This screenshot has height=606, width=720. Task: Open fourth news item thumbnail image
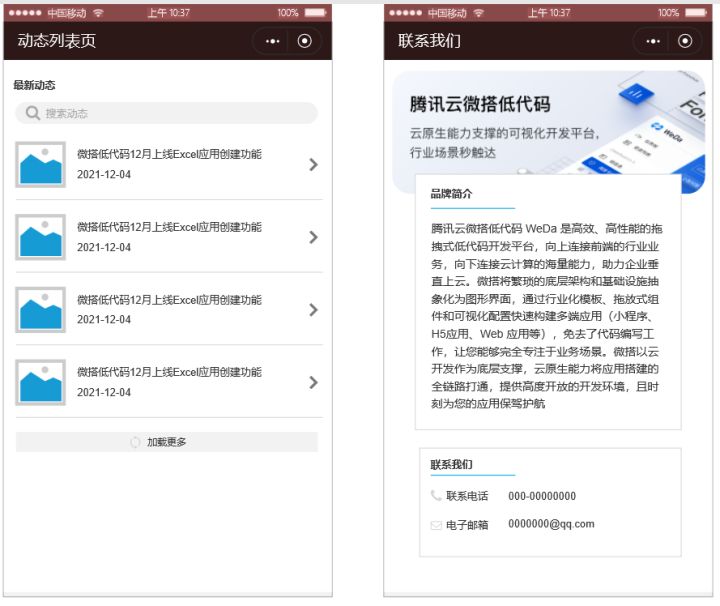pos(40,382)
